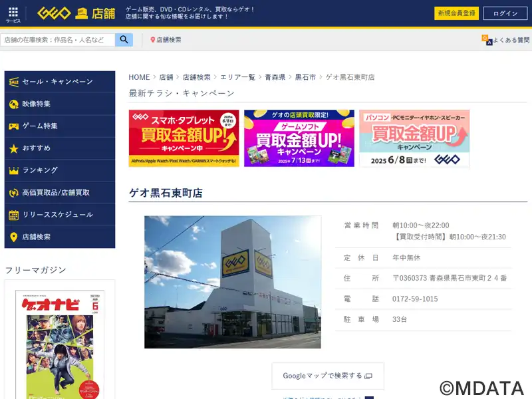Click the SALE tag icon in sidebar
Image resolution: width=532 pixels, height=399 pixels.
pos(13,82)
